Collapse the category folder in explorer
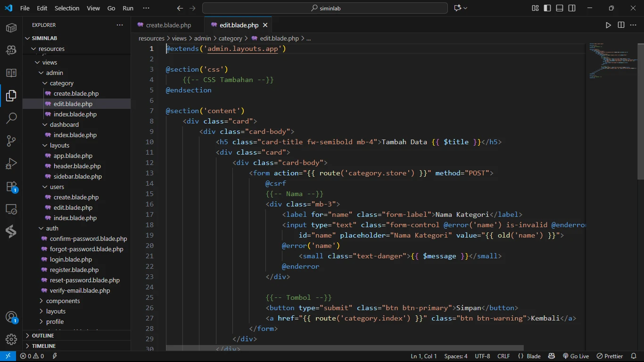 (61, 83)
